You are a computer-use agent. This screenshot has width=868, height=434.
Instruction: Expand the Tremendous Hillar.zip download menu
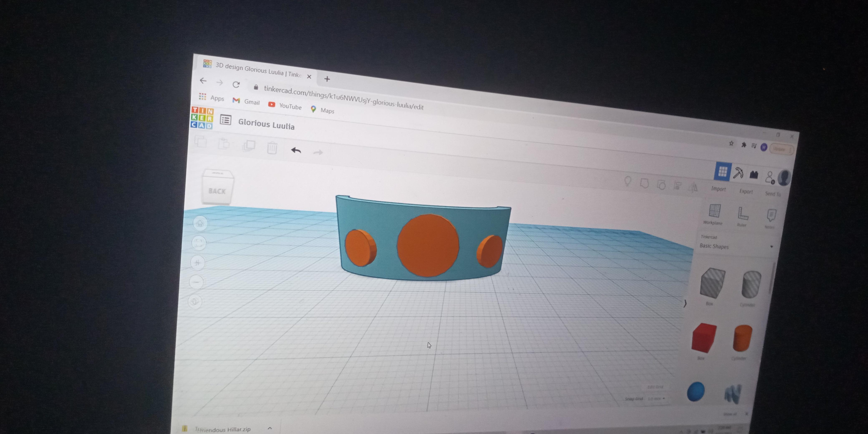[270, 428]
